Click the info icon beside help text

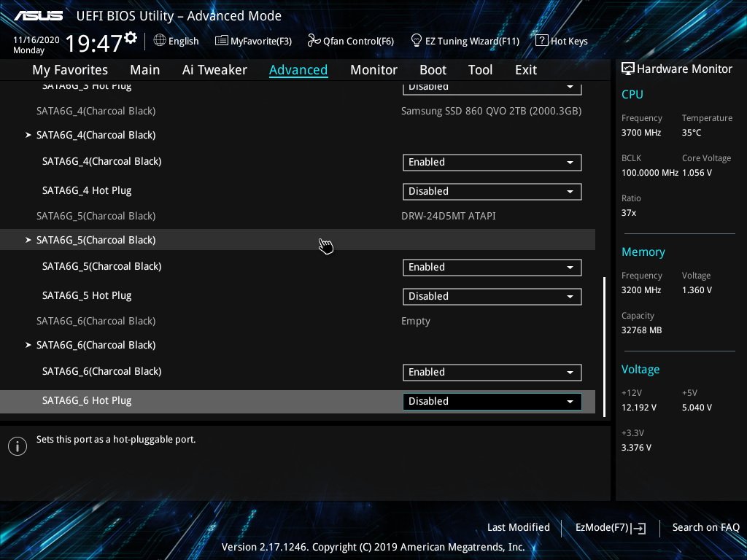pyautogui.click(x=18, y=446)
